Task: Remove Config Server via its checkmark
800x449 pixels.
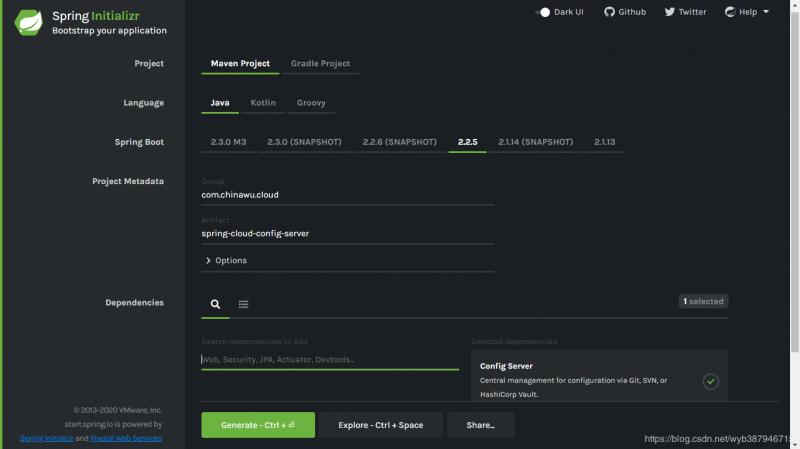Action: pyautogui.click(x=710, y=382)
